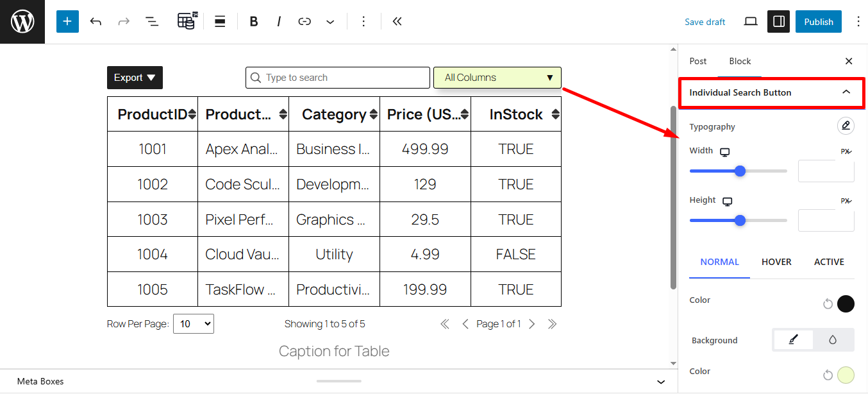Click the Width slider handle

click(740, 171)
